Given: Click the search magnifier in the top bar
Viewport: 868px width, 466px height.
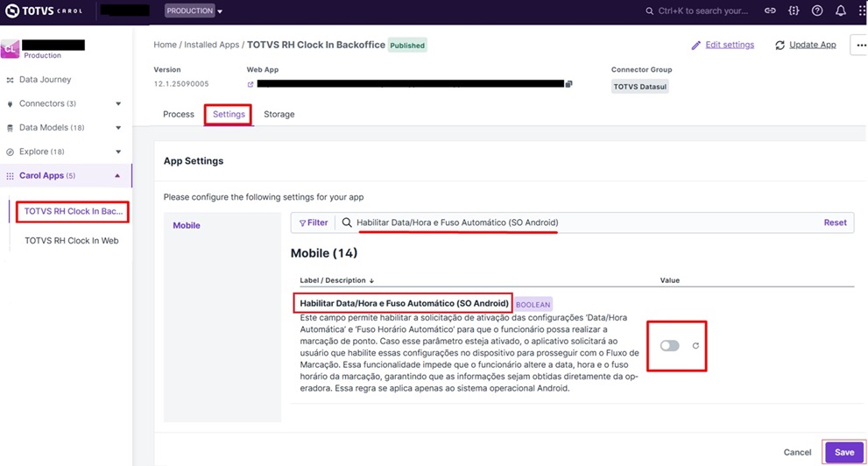Looking at the screenshot, I should [x=649, y=11].
